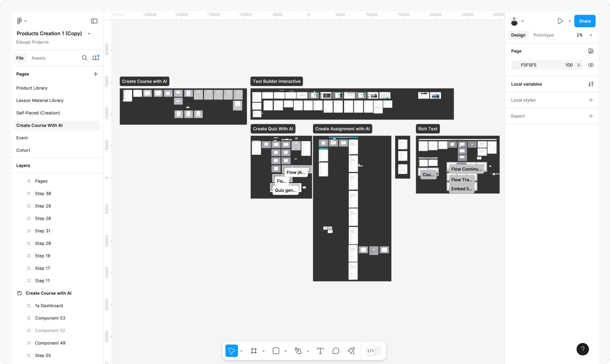Add a new page with plus button
This screenshot has height=364, width=610.
(96, 74)
